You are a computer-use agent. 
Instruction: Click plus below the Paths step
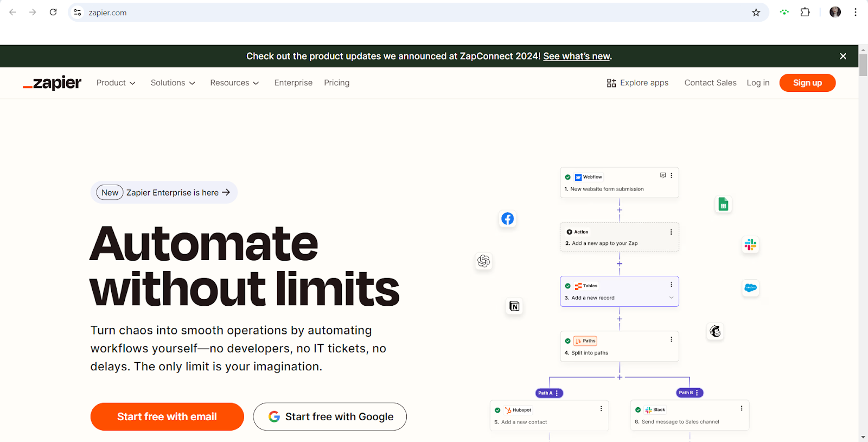[620, 377]
